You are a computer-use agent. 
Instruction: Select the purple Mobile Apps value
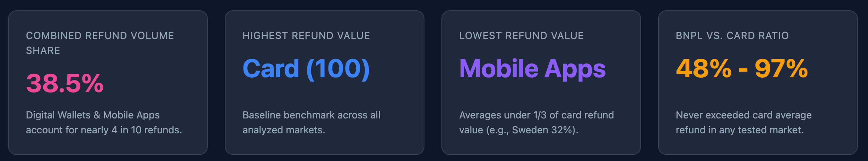[x=532, y=68]
